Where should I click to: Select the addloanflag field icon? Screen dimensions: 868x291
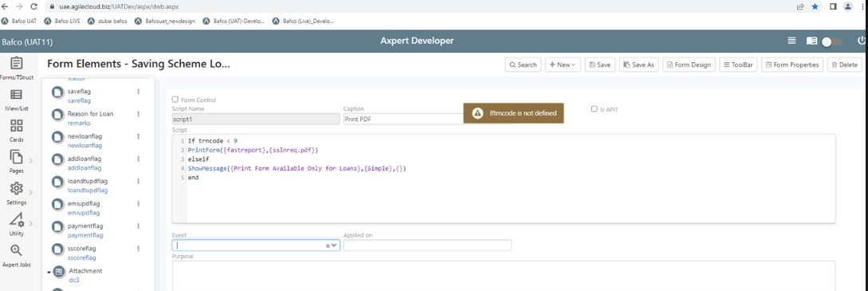(x=57, y=160)
